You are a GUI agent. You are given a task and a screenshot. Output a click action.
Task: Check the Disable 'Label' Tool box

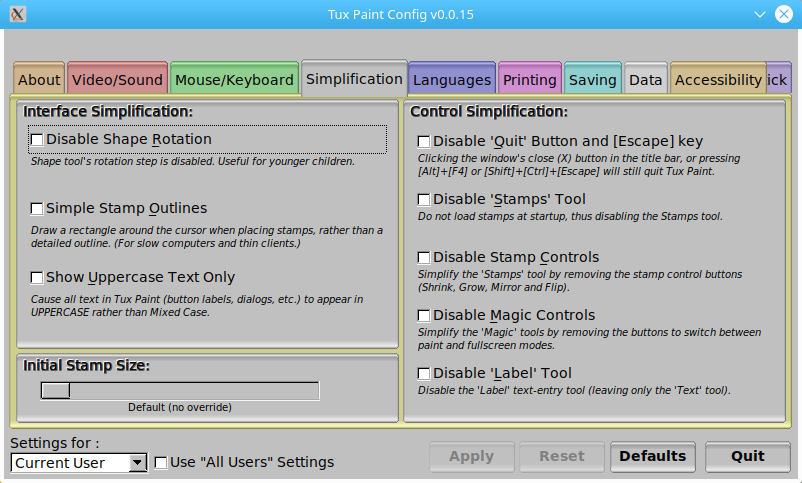(x=424, y=374)
